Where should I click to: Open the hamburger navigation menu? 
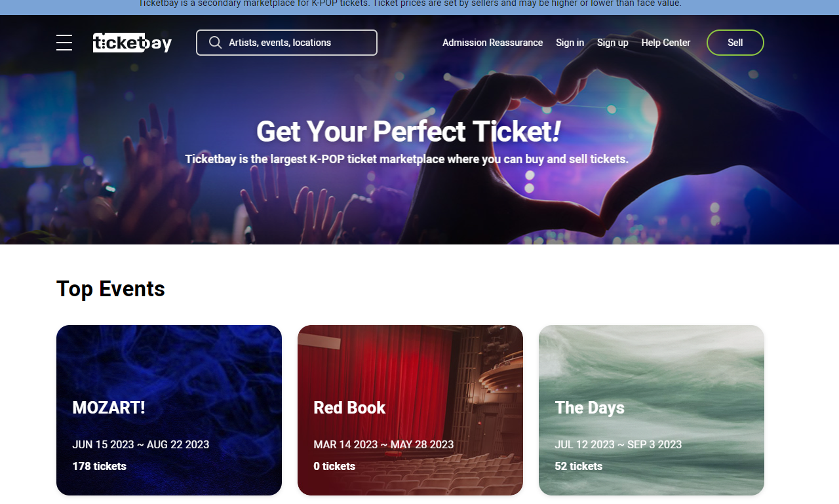pos(64,43)
